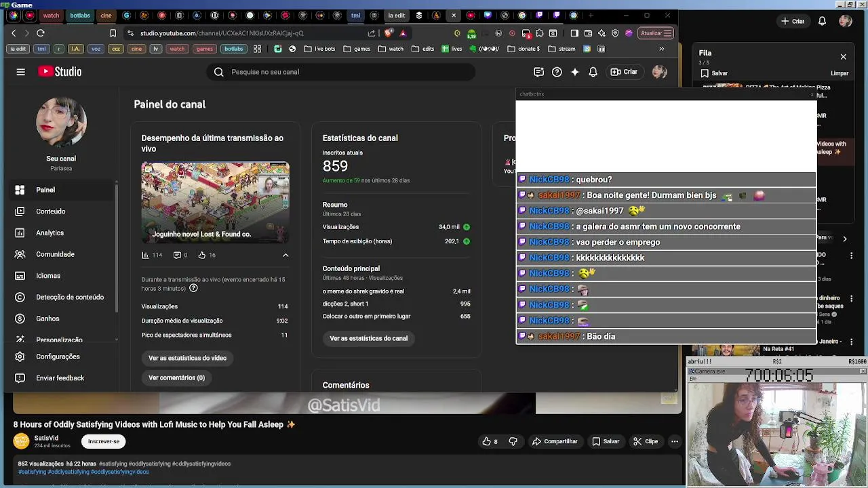The image size is (868, 488).
Task: Open the Studio help question mark icon
Action: point(557,72)
